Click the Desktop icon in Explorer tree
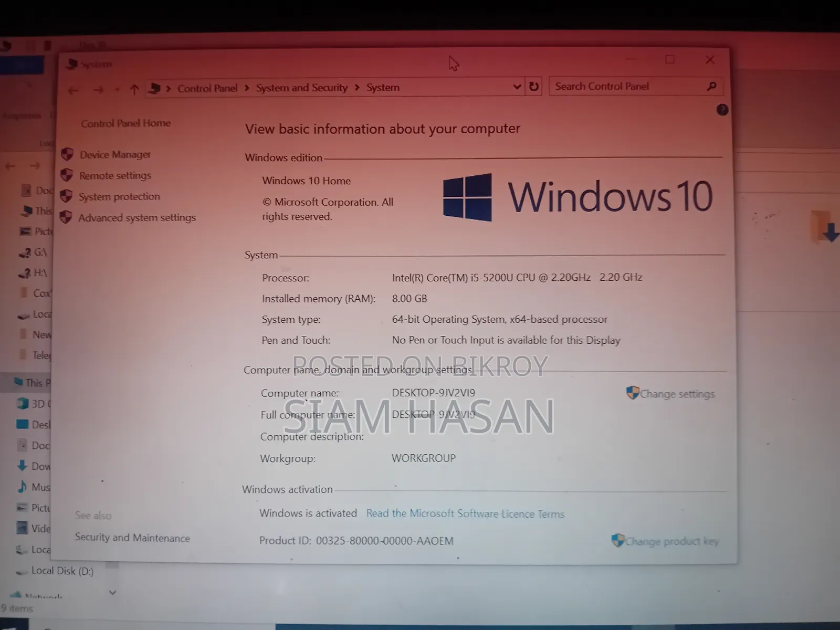 23,424
